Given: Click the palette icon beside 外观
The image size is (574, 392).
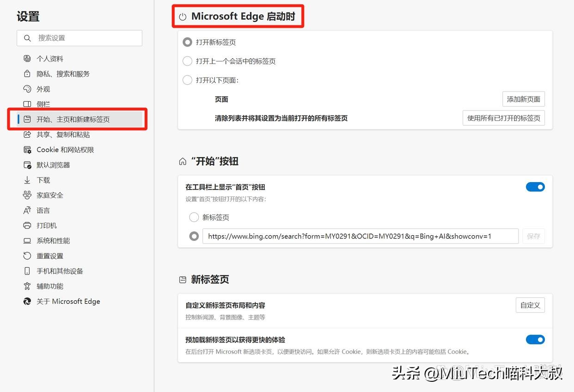Looking at the screenshot, I should pos(27,89).
